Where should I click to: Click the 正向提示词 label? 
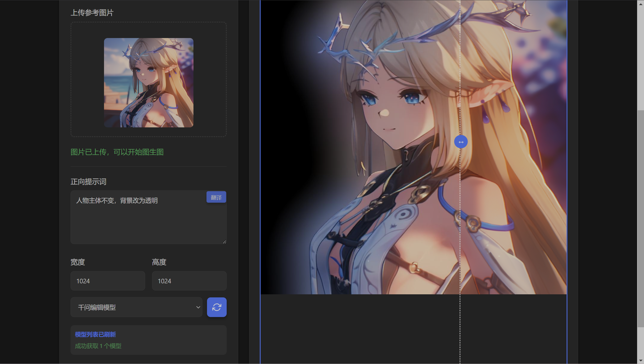point(88,182)
